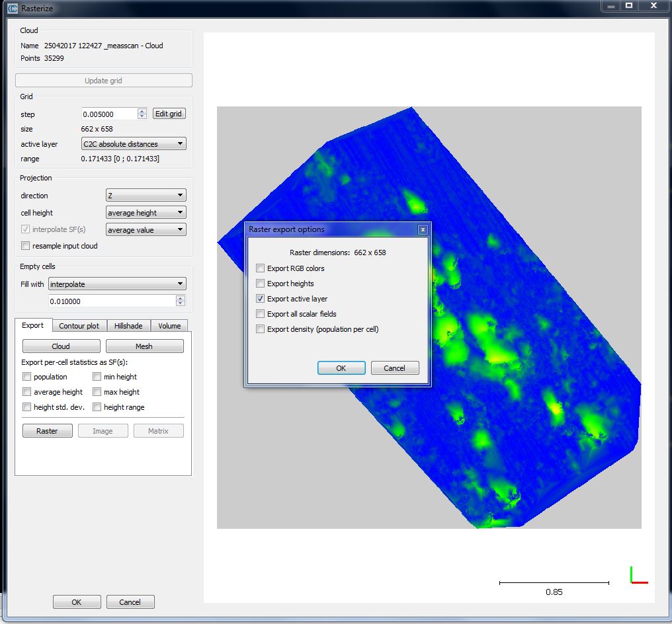
Task: Close the Raster export options dialog
Action: (423, 230)
